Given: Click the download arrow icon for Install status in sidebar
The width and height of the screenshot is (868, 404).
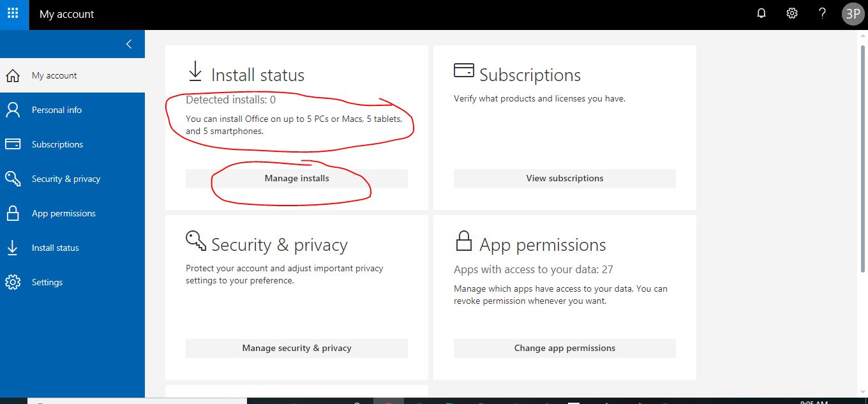Looking at the screenshot, I should pos(13,248).
